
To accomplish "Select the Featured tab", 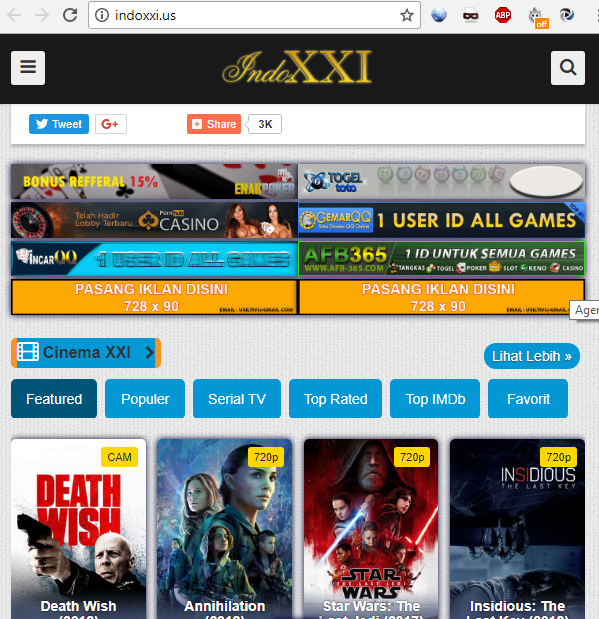I will point(54,399).
